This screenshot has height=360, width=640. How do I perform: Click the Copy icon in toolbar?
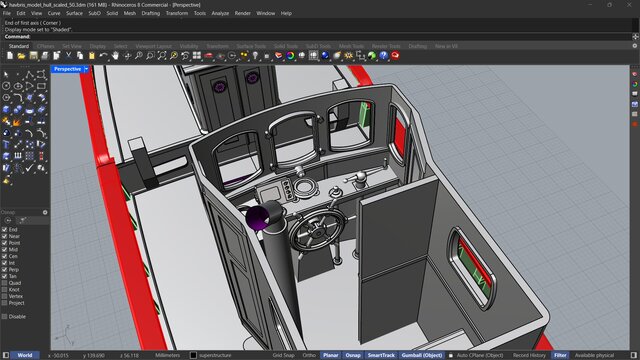pyautogui.click(x=80, y=56)
